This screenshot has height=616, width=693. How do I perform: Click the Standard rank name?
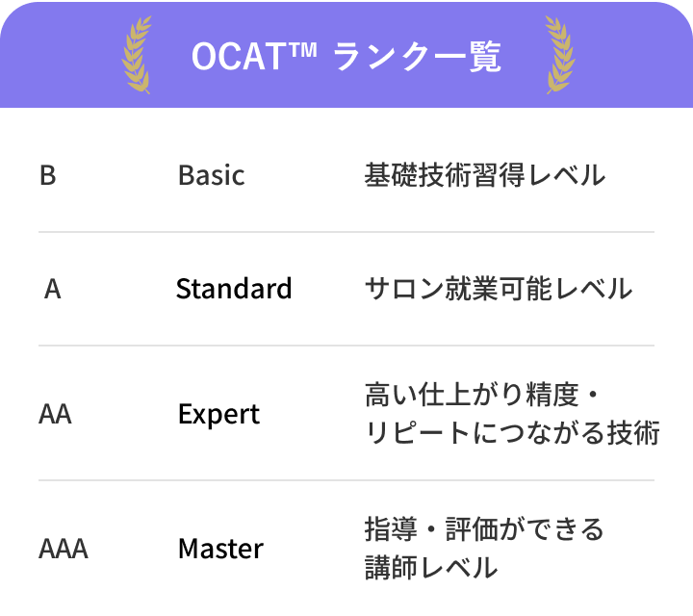point(234,289)
